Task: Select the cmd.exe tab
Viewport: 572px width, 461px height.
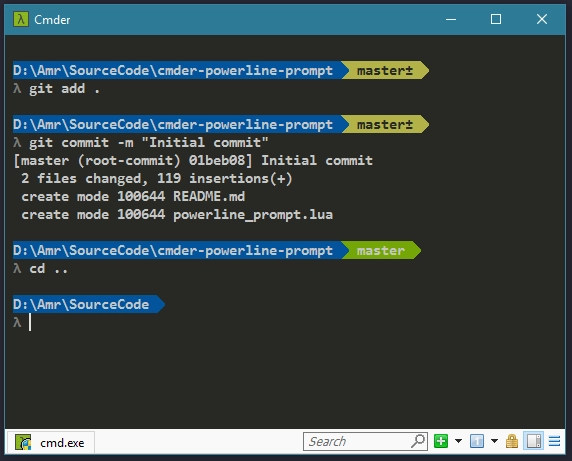Action: [x=50, y=442]
